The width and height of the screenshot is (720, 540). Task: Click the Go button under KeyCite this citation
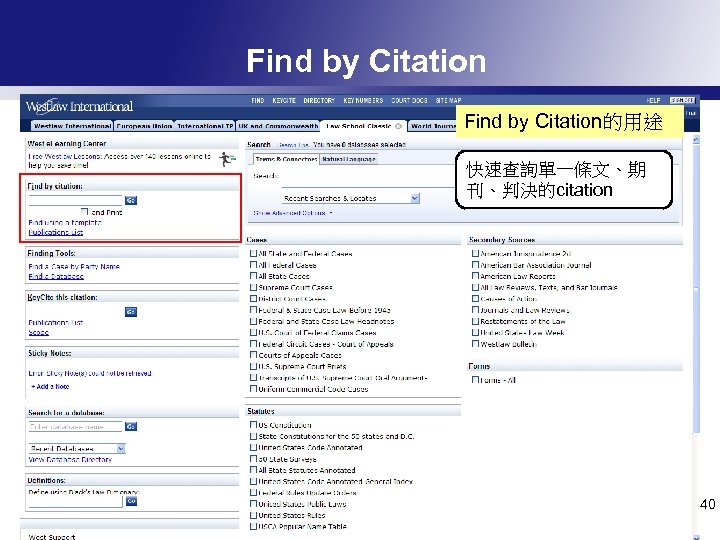point(131,312)
